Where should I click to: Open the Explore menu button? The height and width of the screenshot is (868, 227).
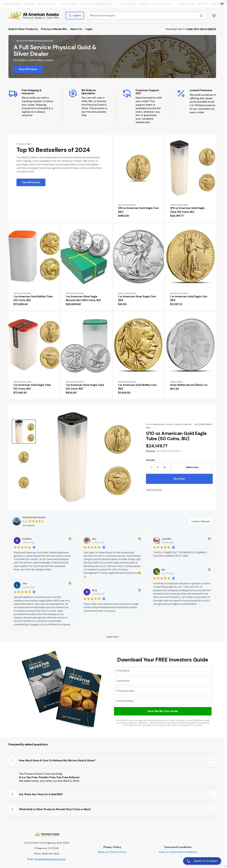(75, 15)
